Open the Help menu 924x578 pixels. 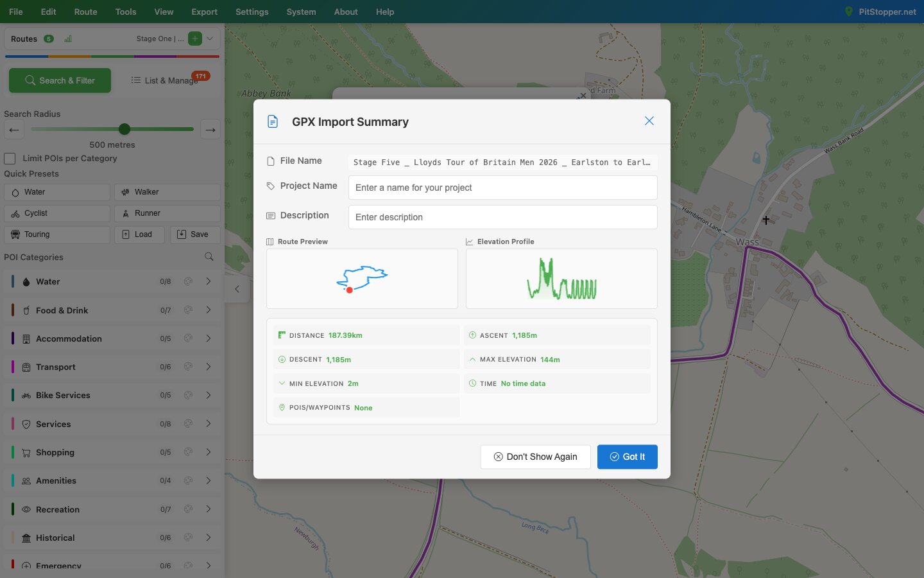(385, 12)
